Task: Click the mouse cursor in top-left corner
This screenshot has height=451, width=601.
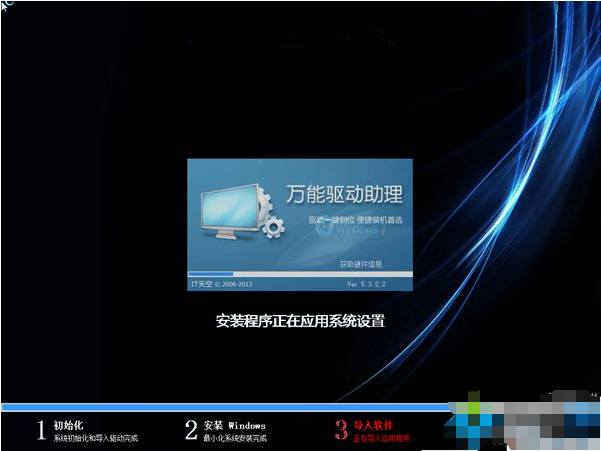Action: 5,5
